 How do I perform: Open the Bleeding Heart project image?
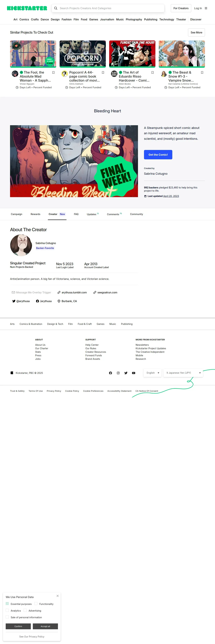[x=74, y=161]
